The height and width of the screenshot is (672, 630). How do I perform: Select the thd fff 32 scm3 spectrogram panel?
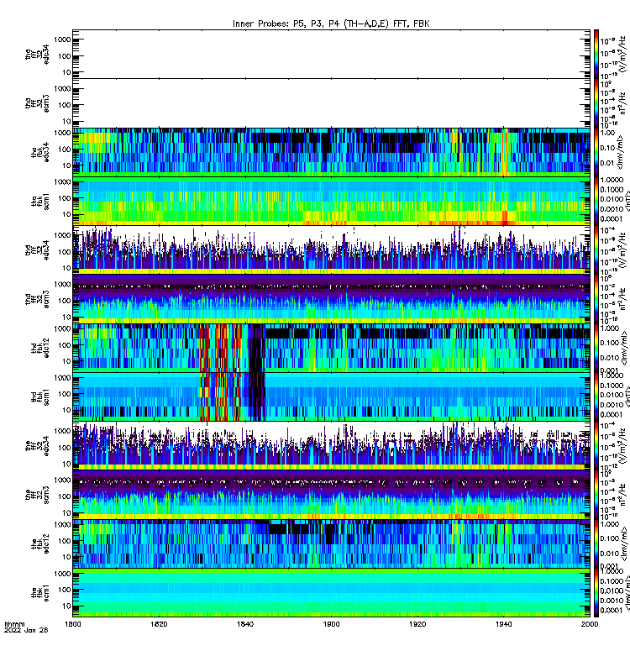click(x=331, y=299)
